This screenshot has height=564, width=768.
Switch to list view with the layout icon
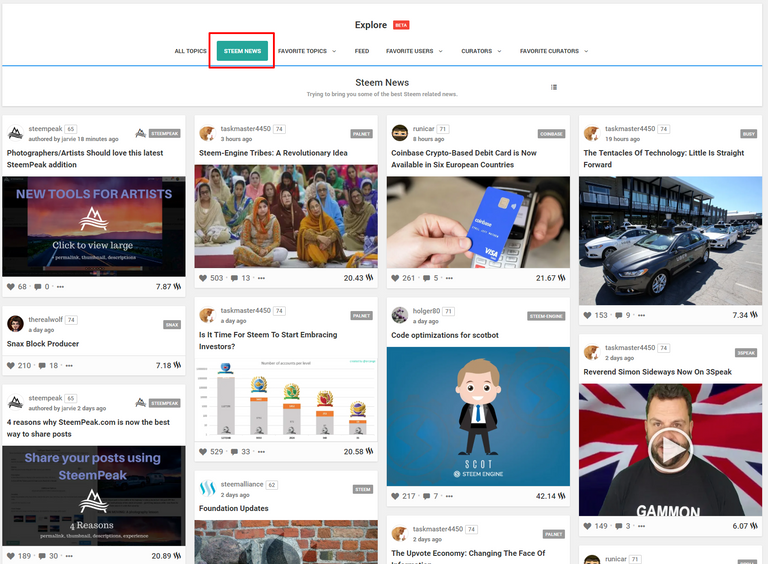[554, 87]
